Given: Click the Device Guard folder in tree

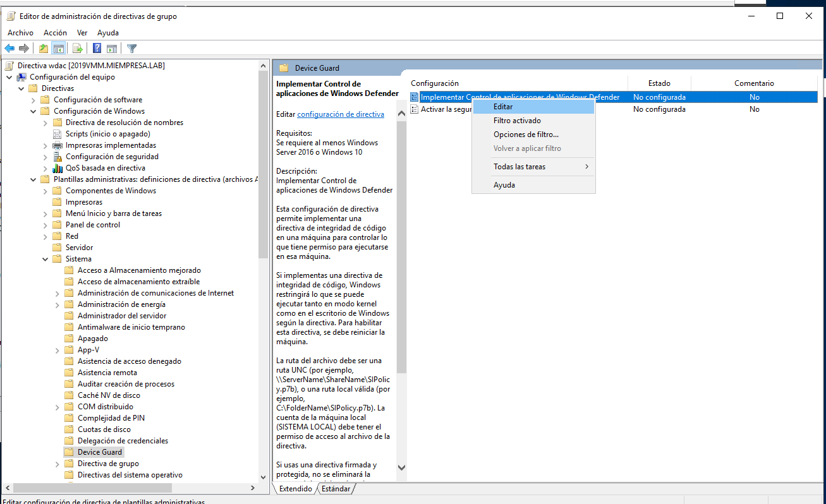Looking at the screenshot, I should [100, 452].
